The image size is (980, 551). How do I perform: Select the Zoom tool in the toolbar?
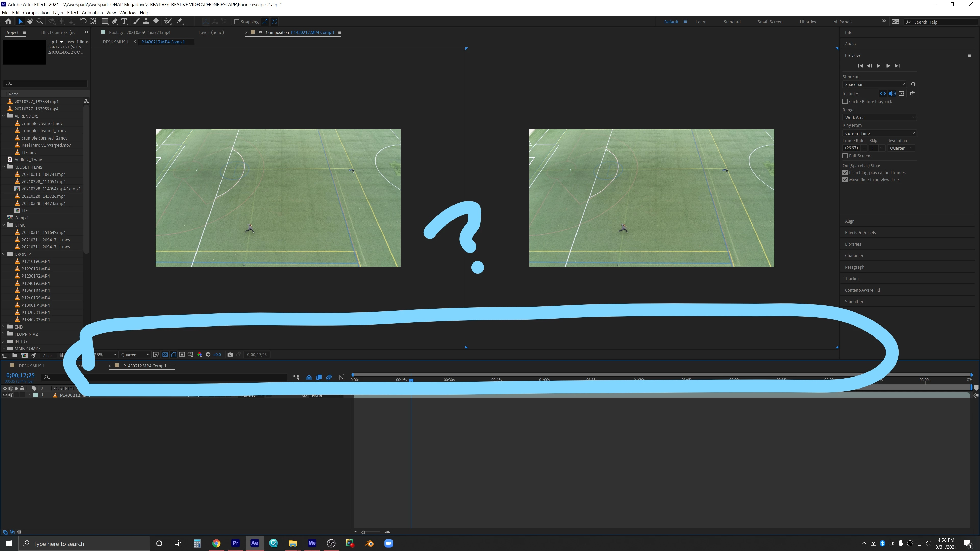tap(40, 21)
